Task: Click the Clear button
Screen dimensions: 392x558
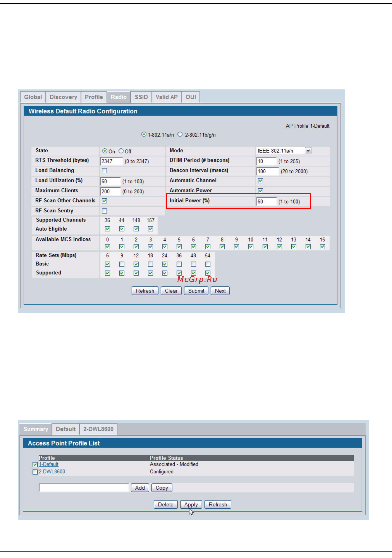Action: pos(171,291)
